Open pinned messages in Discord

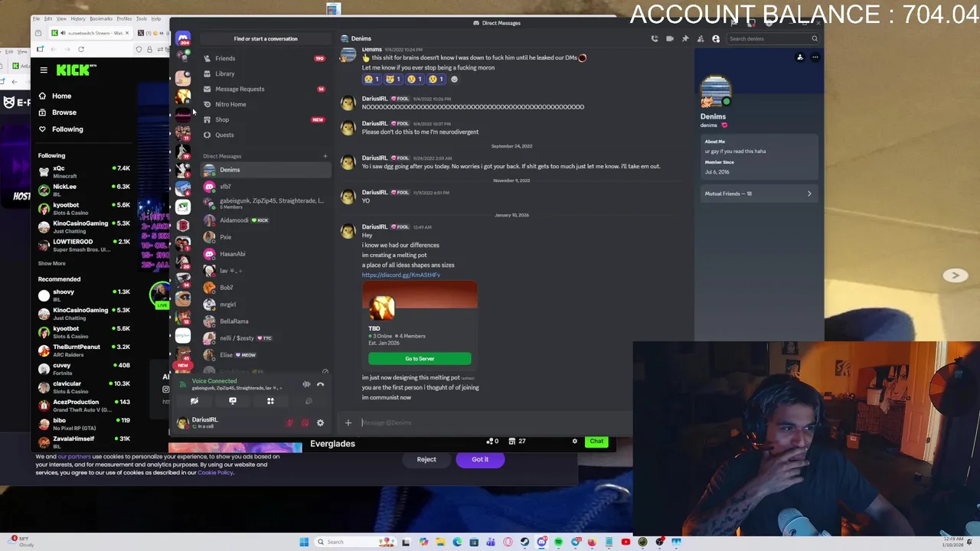tap(685, 38)
